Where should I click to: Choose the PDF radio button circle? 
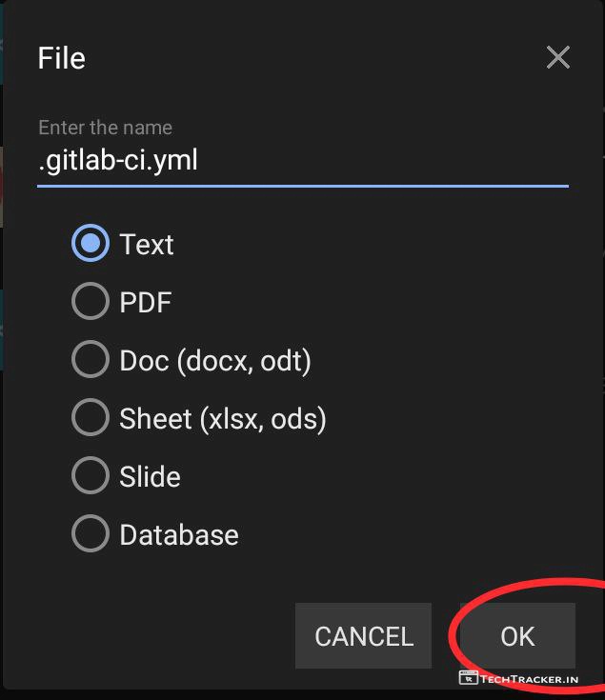coord(91,303)
